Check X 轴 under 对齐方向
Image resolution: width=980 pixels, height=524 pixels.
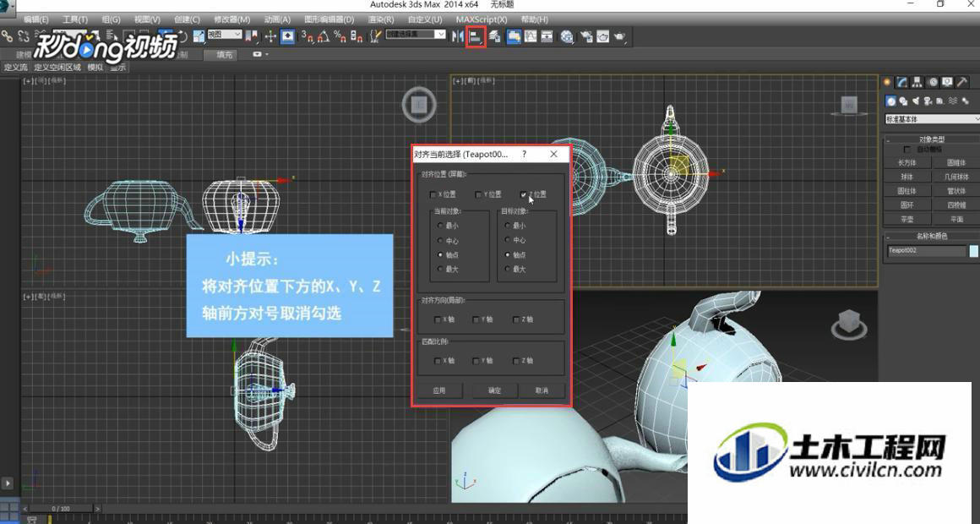[438, 319]
